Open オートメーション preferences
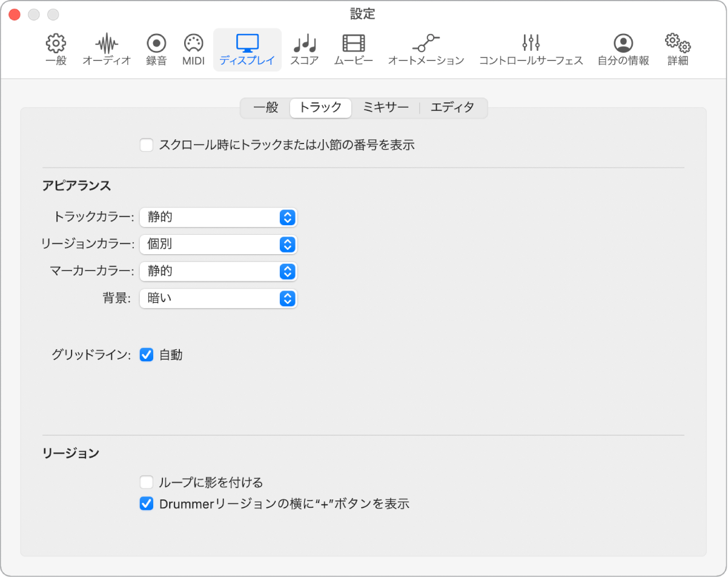This screenshot has width=728, height=578. 426,48
